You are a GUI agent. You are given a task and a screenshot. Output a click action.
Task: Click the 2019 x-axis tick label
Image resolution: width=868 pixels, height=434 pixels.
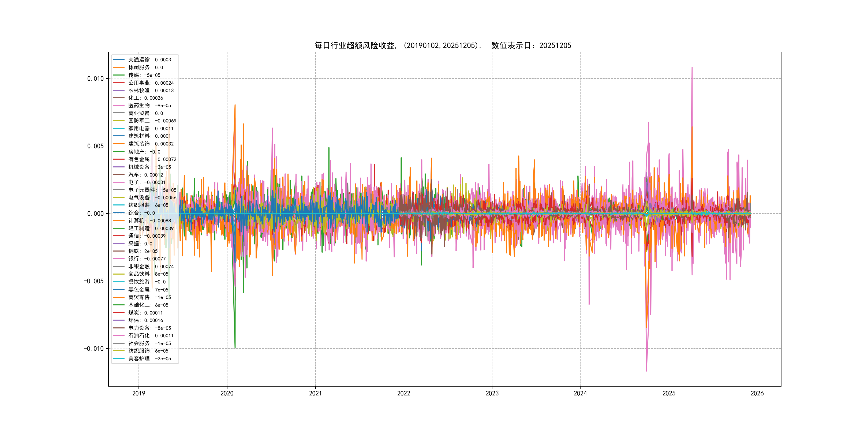tap(139, 393)
